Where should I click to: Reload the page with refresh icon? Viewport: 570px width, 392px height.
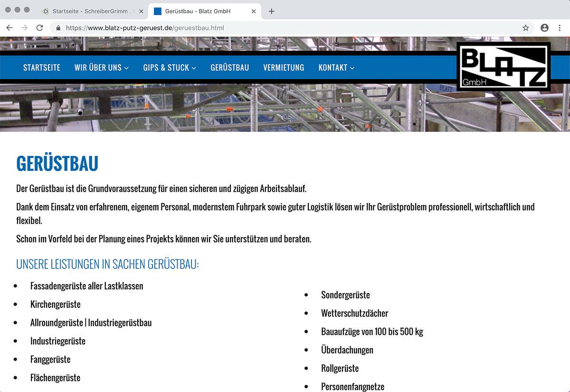pos(39,28)
